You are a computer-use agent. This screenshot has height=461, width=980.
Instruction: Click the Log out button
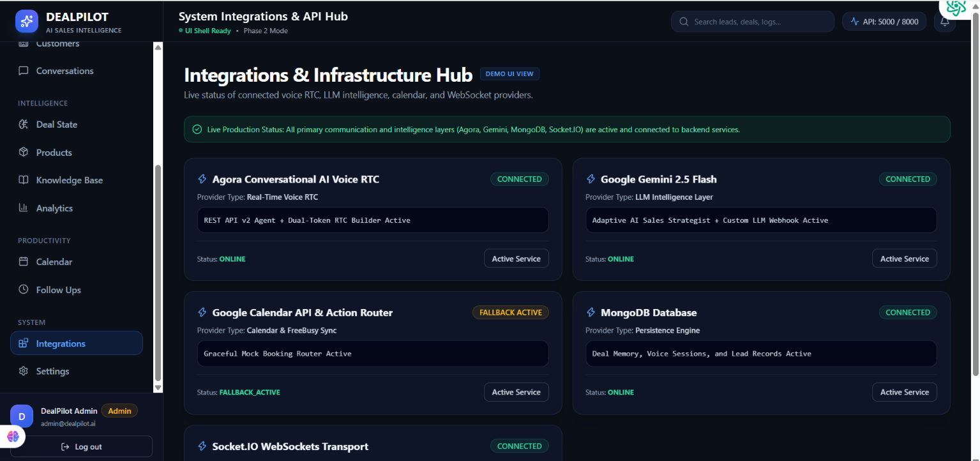pyautogui.click(x=81, y=446)
